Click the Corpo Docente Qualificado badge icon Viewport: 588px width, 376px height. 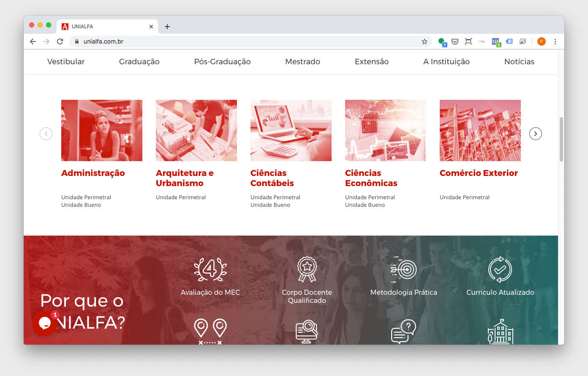point(307,269)
